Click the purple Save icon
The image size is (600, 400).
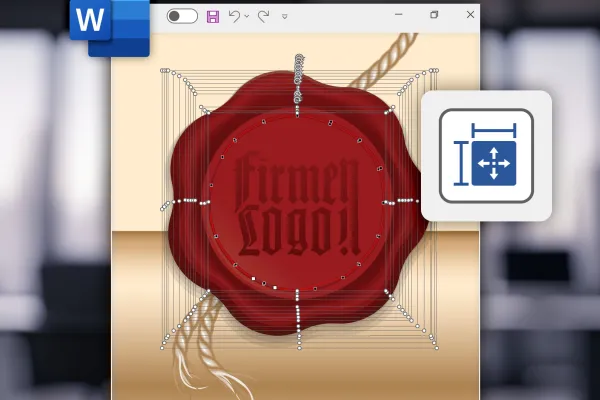[x=213, y=17]
